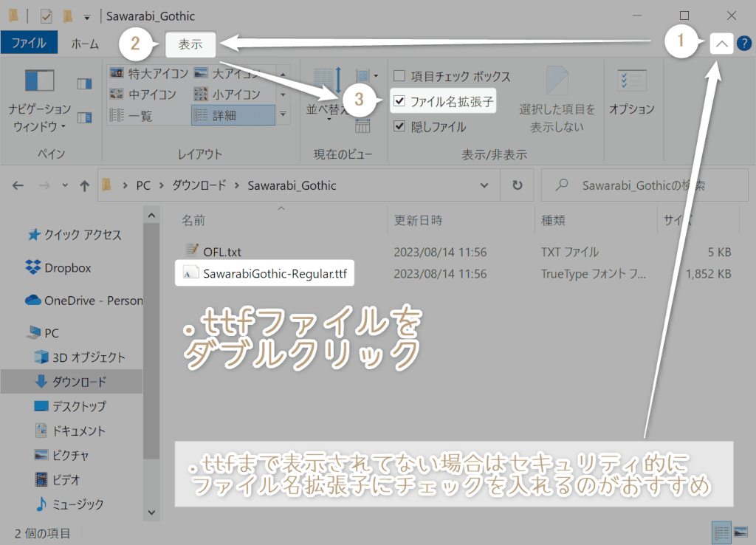
Task: Switch to the ホーム ribbon tab
Action: (85, 42)
